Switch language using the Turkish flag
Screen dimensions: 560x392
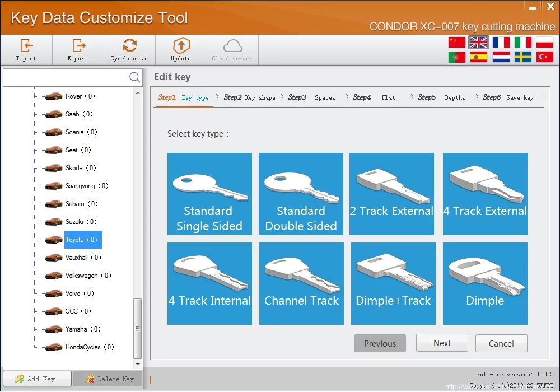544,57
